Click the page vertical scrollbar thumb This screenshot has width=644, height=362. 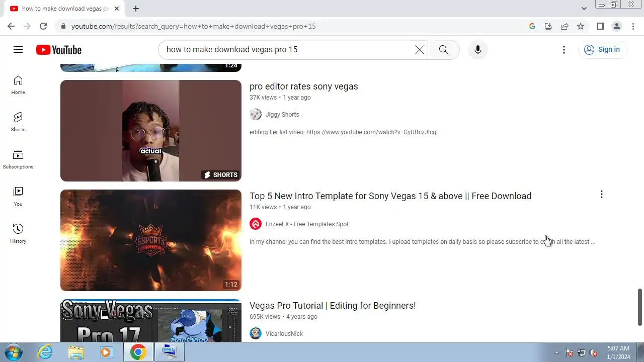(640, 307)
